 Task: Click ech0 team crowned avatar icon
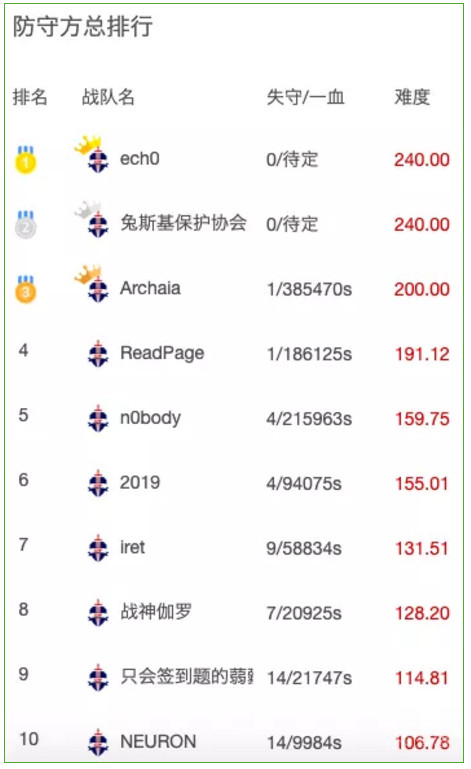click(92, 154)
